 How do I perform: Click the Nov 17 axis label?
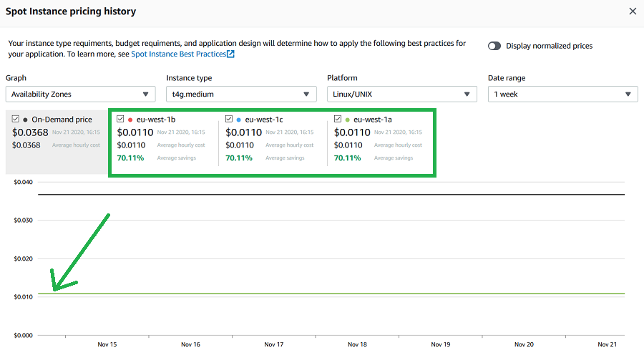coord(274,344)
